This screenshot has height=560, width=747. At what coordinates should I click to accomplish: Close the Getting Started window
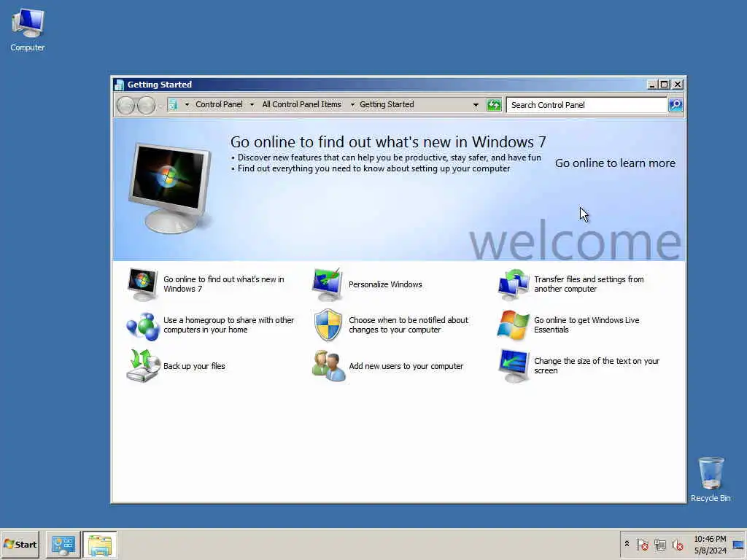pos(678,85)
